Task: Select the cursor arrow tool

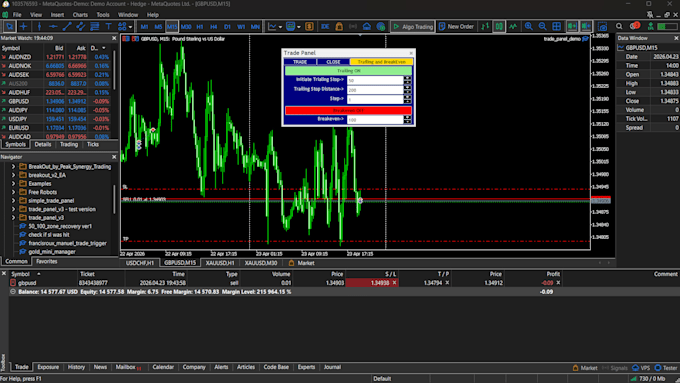Action: [x=9, y=27]
